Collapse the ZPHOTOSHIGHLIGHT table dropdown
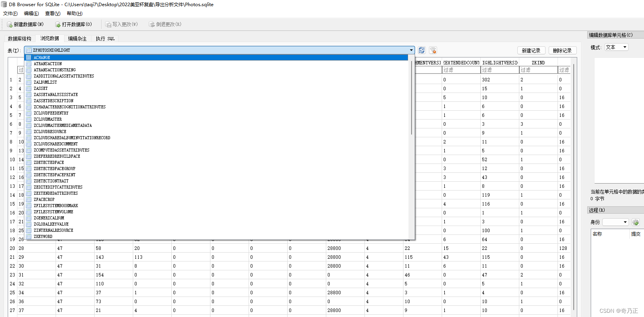 pyautogui.click(x=219, y=50)
